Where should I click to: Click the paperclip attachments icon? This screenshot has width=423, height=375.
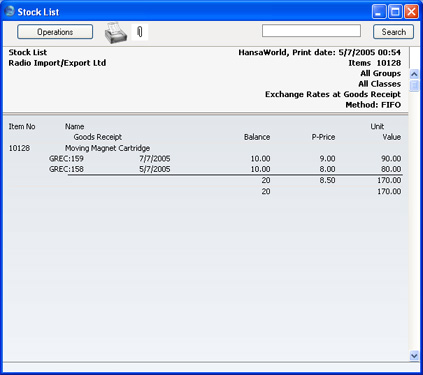[140, 32]
